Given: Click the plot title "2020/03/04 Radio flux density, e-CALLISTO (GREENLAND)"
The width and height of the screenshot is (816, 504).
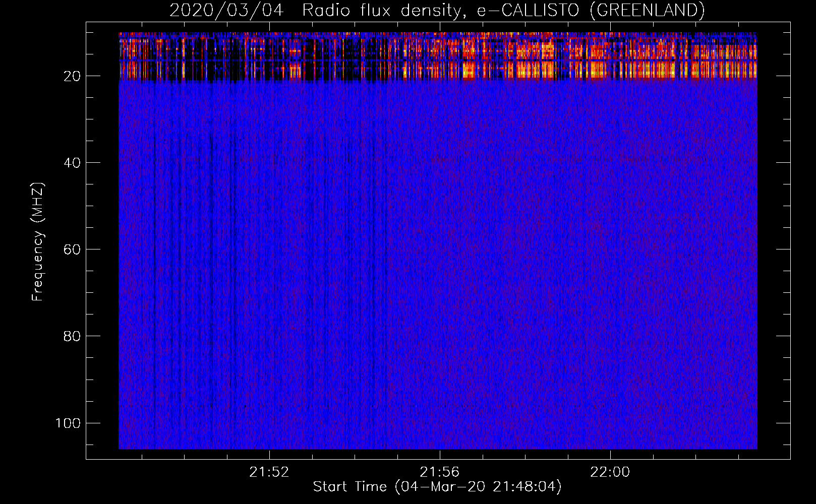Looking at the screenshot, I should pos(437,10).
